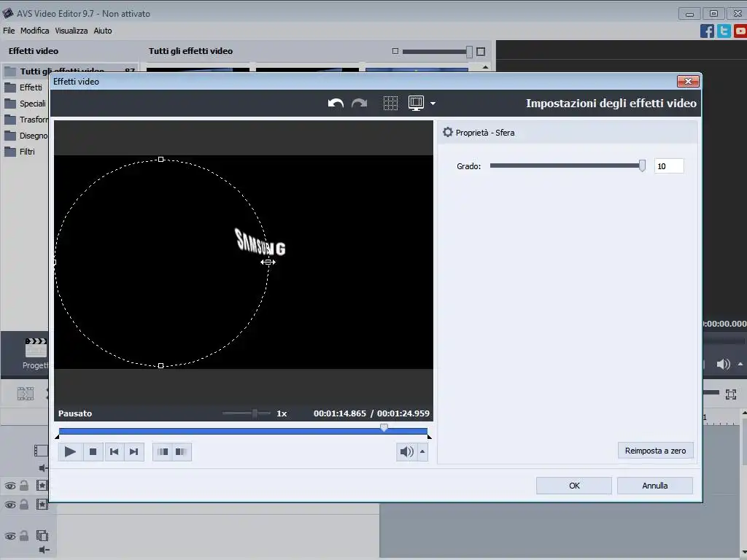Screen dimensions: 747x560
Task: Close the Effetti video dialog
Action: point(688,82)
